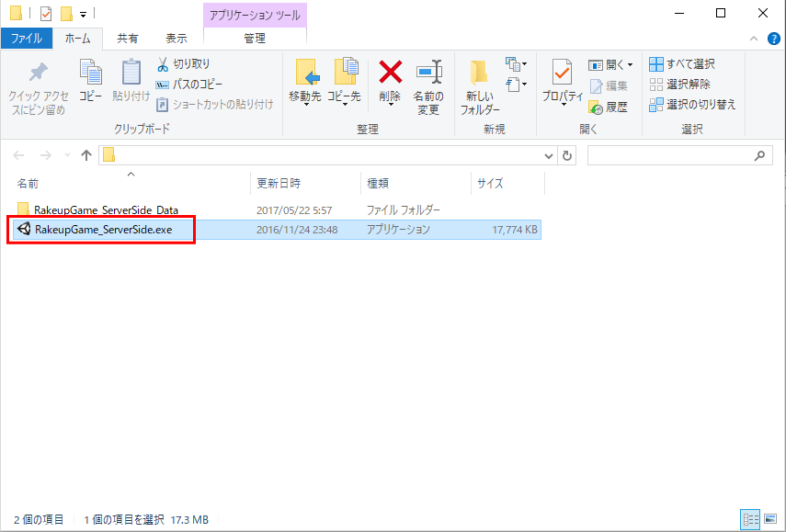
Task: Switch to the Home (ホーム) tab
Action: [x=78, y=38]
